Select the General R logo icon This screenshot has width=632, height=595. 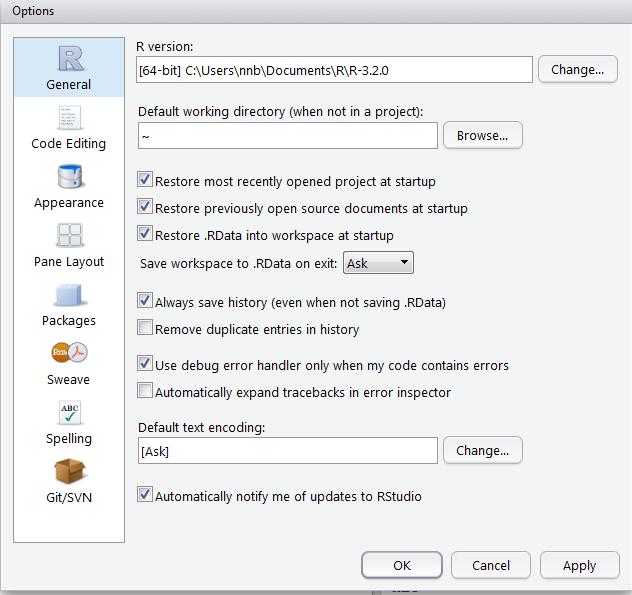click(68, 58)
